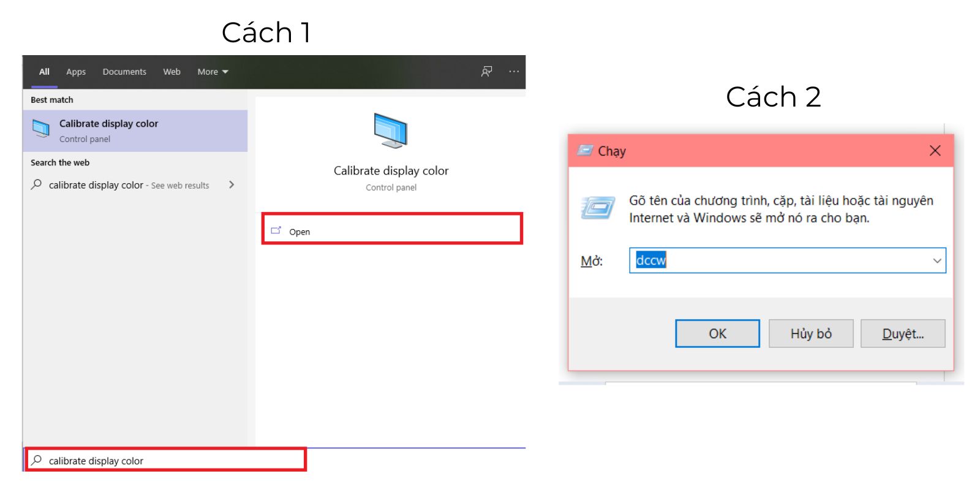Click the Mở: label in Chạy dialog

592,261
